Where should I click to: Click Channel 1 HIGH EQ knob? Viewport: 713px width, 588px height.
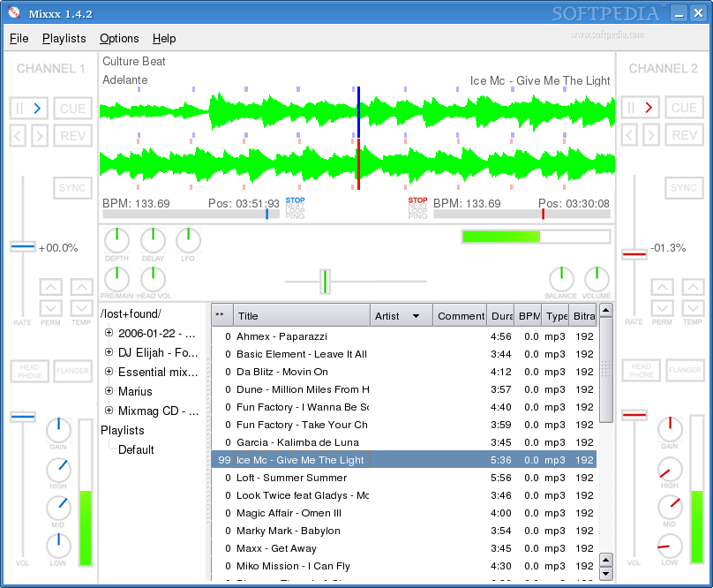(58, 470)
